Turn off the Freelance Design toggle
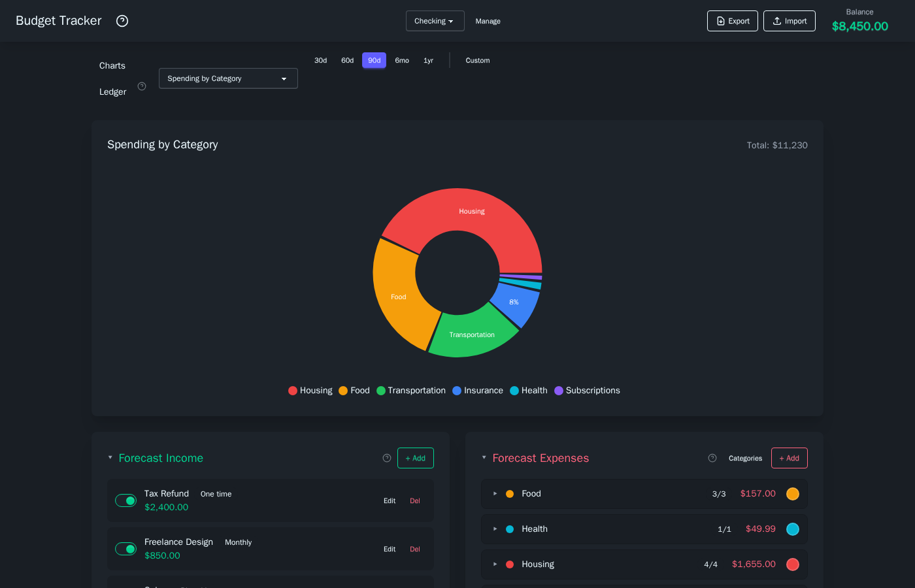This screenshot has width=915, height=588. (x=125, y=549)
